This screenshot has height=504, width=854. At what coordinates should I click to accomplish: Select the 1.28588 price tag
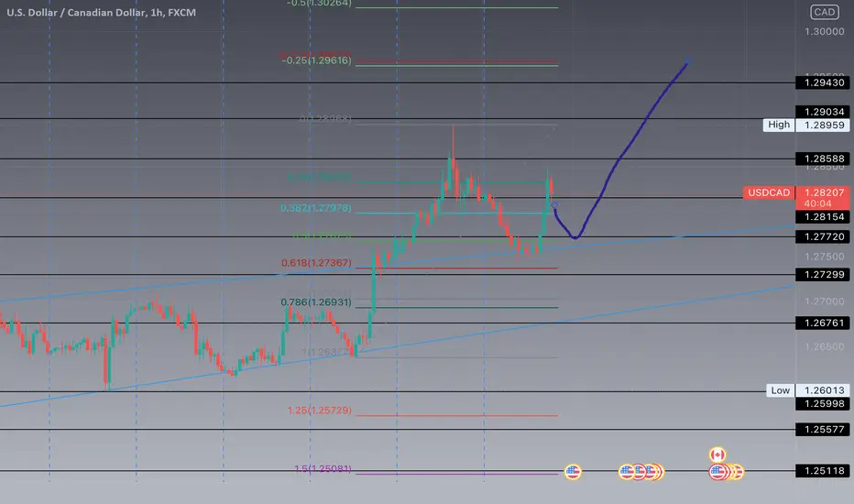(824, 159)
